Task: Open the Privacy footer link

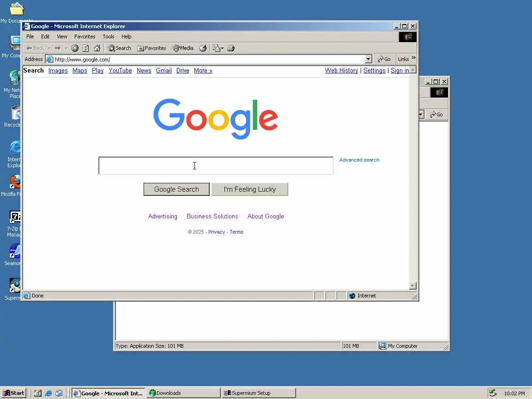Action: tap(217, 232)
